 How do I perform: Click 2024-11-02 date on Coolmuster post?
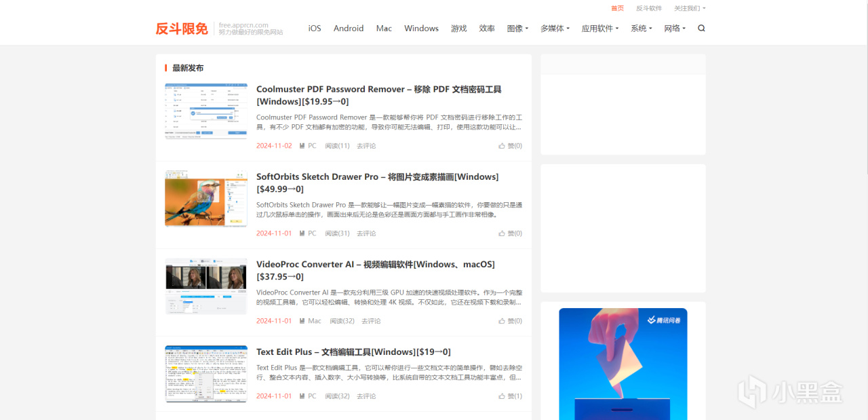tap(274, 146)
